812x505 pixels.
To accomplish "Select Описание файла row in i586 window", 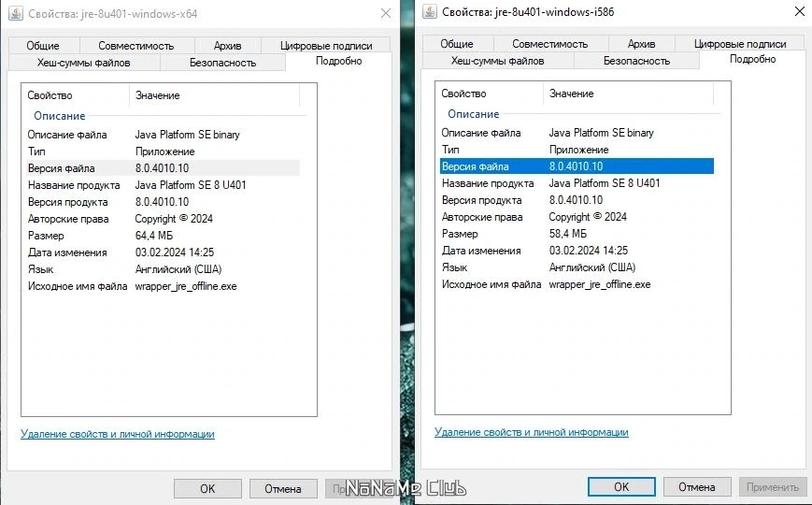I will click(577, 133).
